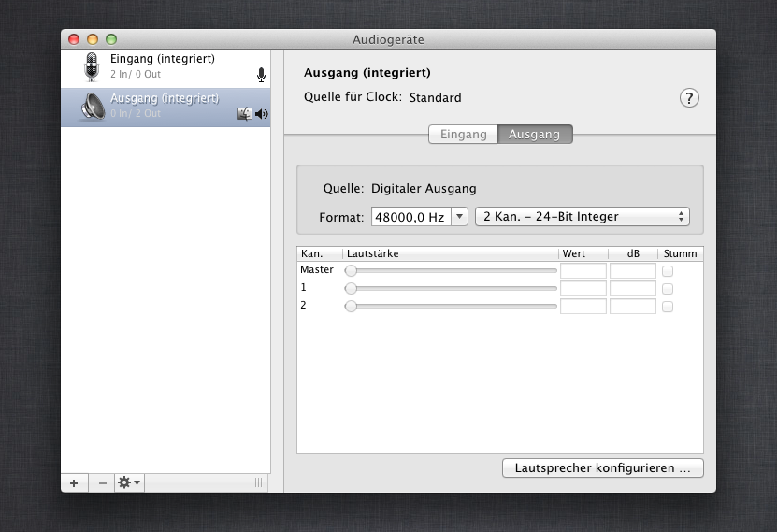Expand the 48000,0 Hz sample rate dropdown
Screen dimensions: 777x532
pos(459,217)
